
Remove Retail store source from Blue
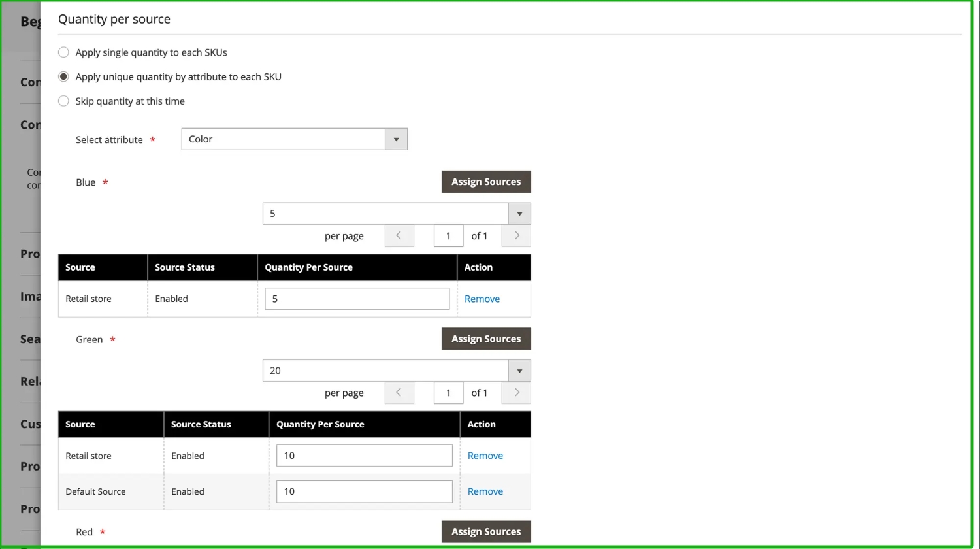tap(482, 299)
